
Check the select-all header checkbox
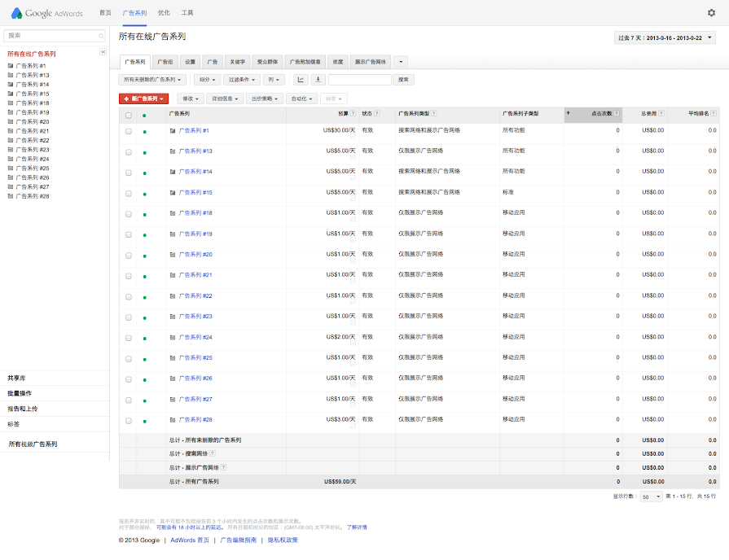[x=129, y=115]
